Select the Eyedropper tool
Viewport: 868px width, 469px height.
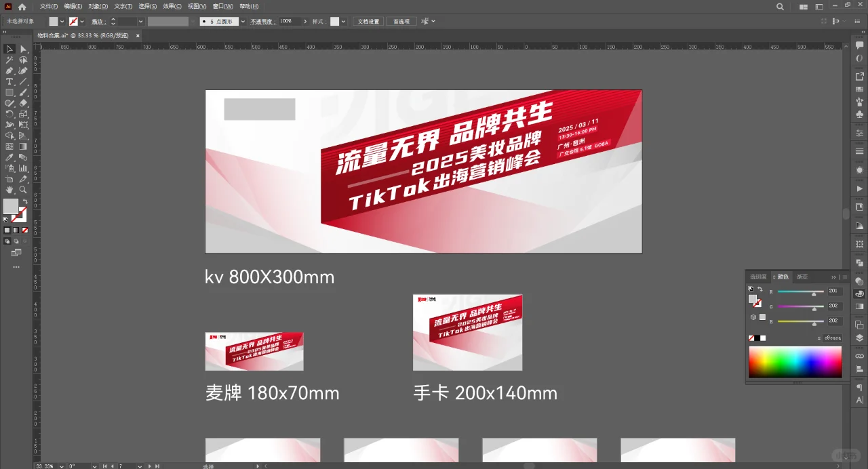(9, 157)
